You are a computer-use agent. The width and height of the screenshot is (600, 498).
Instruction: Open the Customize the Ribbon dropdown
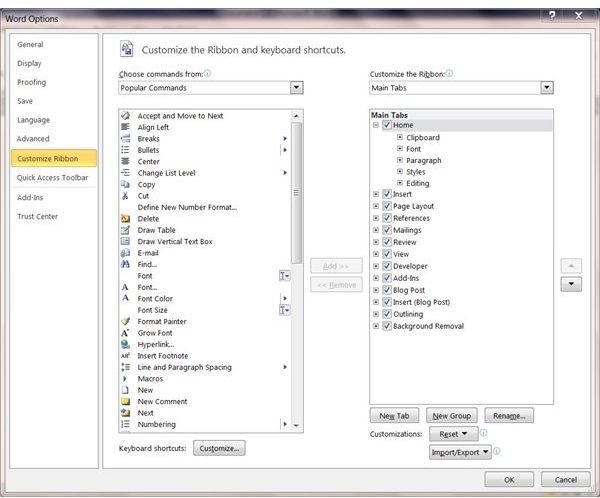[x=547, y=88]
